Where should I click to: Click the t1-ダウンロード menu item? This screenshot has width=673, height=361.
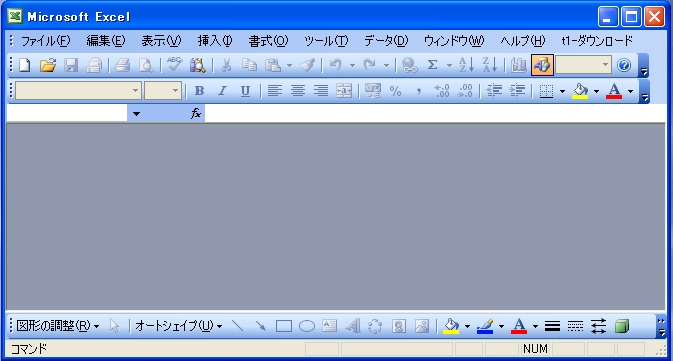tap(597, 41)
